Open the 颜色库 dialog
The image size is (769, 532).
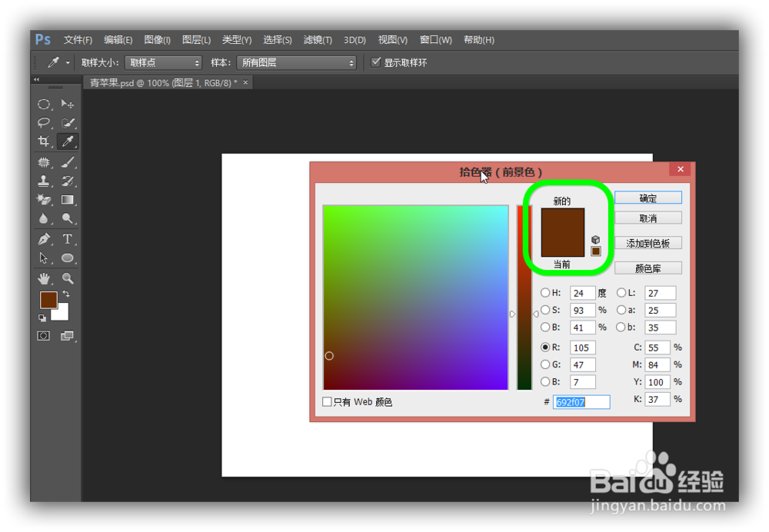click(x=647, y=267)
